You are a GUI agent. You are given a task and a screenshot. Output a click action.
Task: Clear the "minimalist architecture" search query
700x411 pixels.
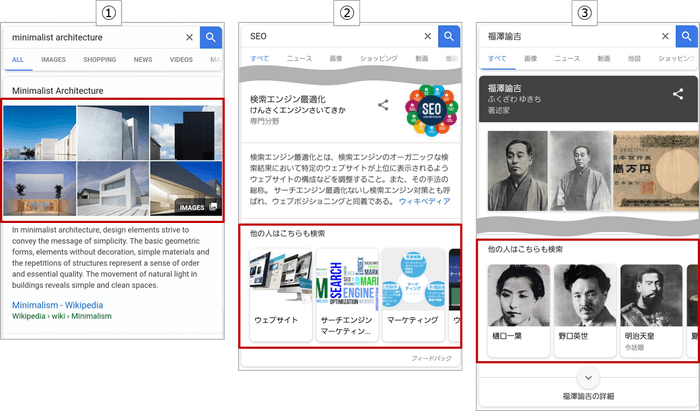coord(189,38)
